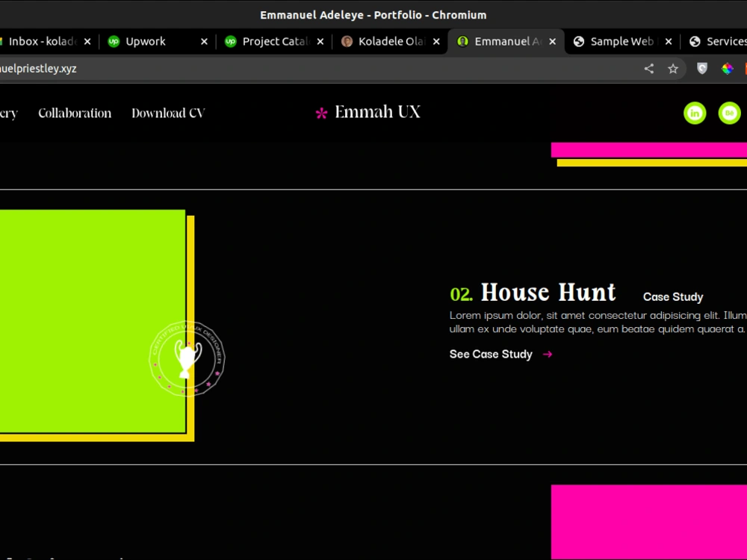
Task: Click the 02. project number
Action: [x=461, y=294]
